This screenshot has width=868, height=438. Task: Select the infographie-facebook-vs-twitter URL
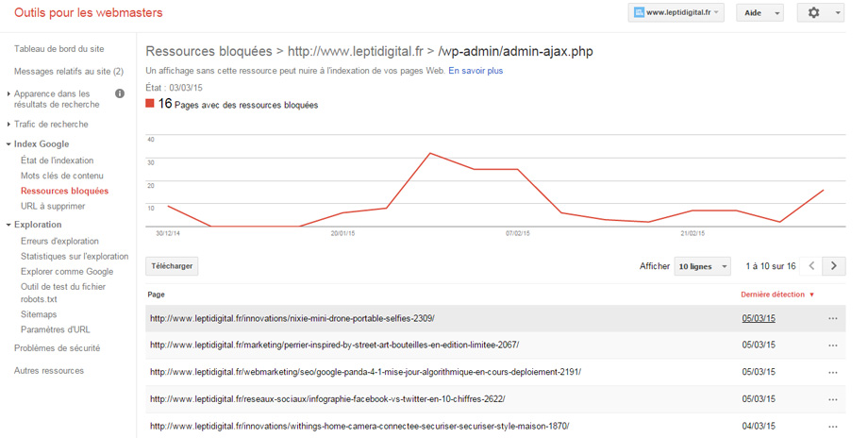tap(327, 399)
